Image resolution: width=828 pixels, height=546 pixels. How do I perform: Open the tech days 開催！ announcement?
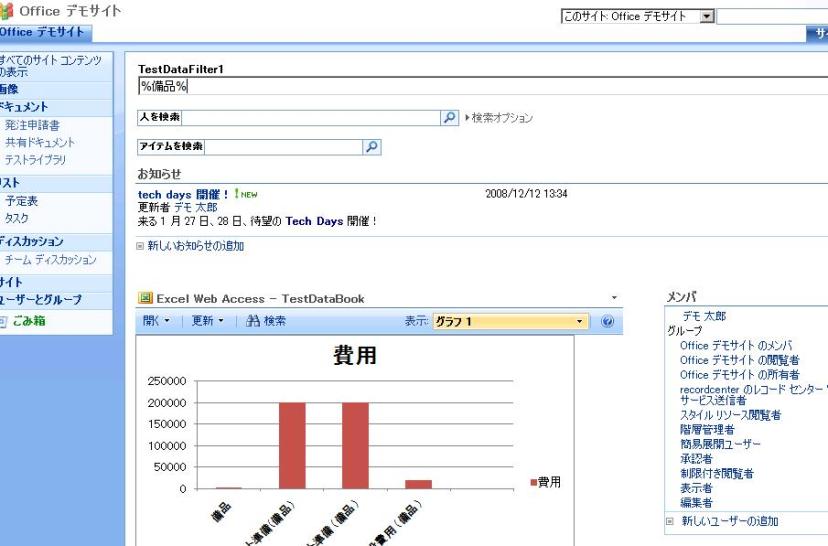point(183,194)
